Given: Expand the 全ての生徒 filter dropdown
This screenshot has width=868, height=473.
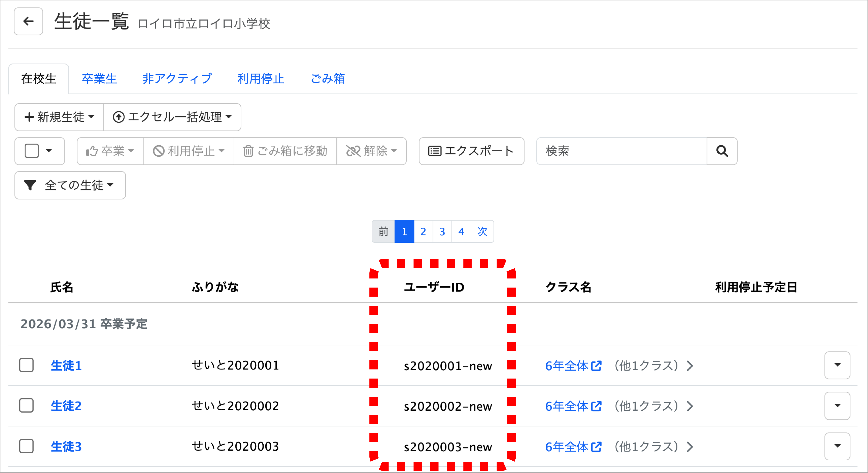Looking at the screenshot, I should tap(70, 185).
